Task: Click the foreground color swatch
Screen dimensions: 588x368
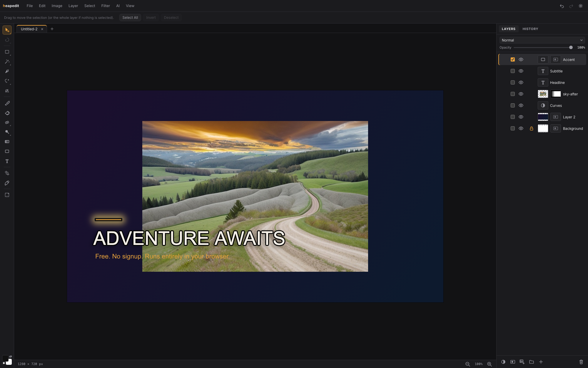Action: [x=5, y=358]
